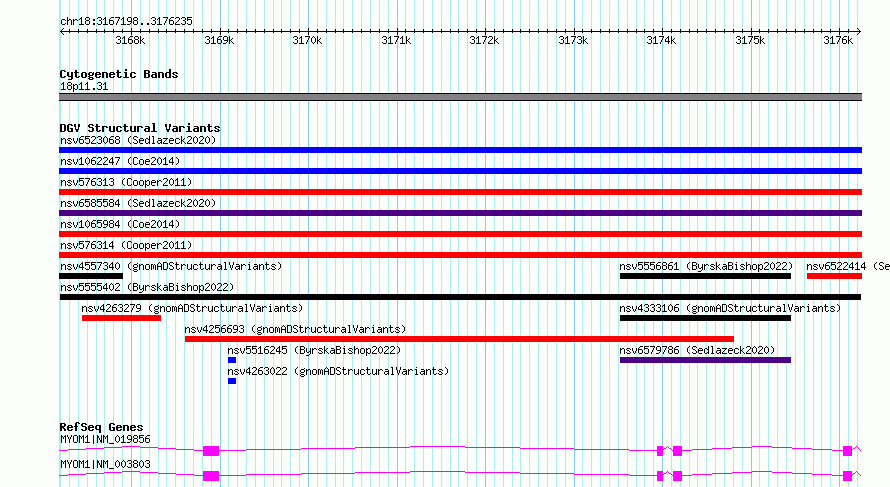Click the blue bar under nsv1062247 (Coe2014)
This screenshot has width=890, height=487.
click(x=460, y=171)
